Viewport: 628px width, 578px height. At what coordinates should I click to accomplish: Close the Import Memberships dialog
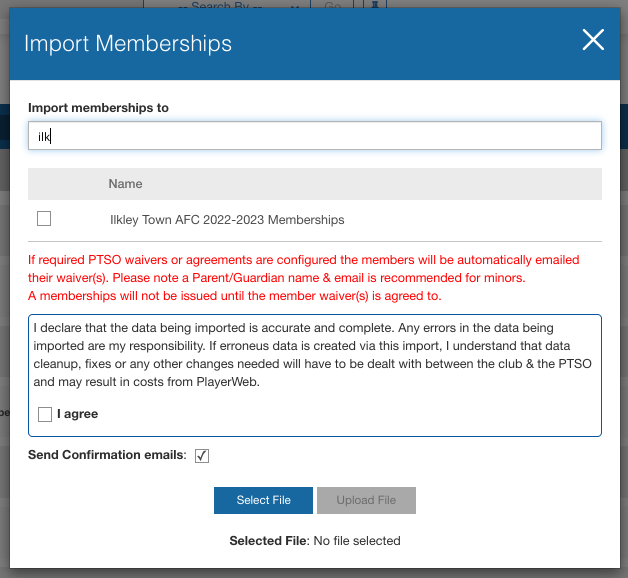click(x=593, y=40)
